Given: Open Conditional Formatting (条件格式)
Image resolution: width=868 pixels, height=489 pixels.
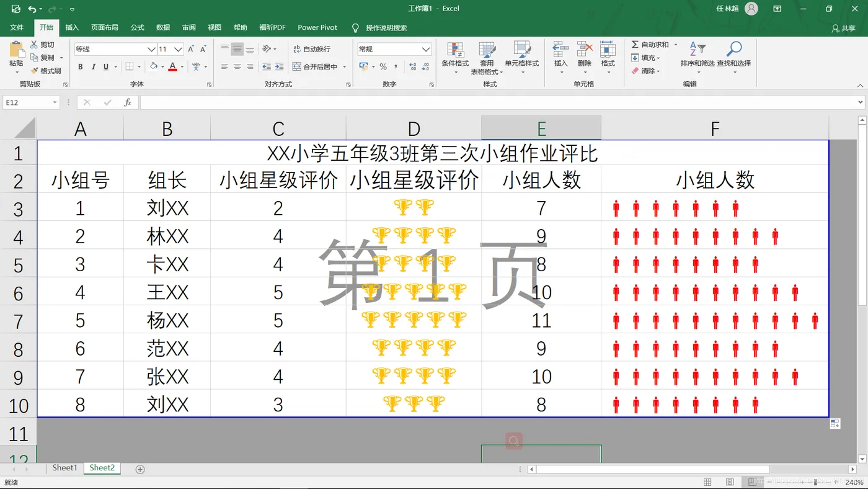Looking at the screenshot, I should pyautogui.click(x=455, y=58).
